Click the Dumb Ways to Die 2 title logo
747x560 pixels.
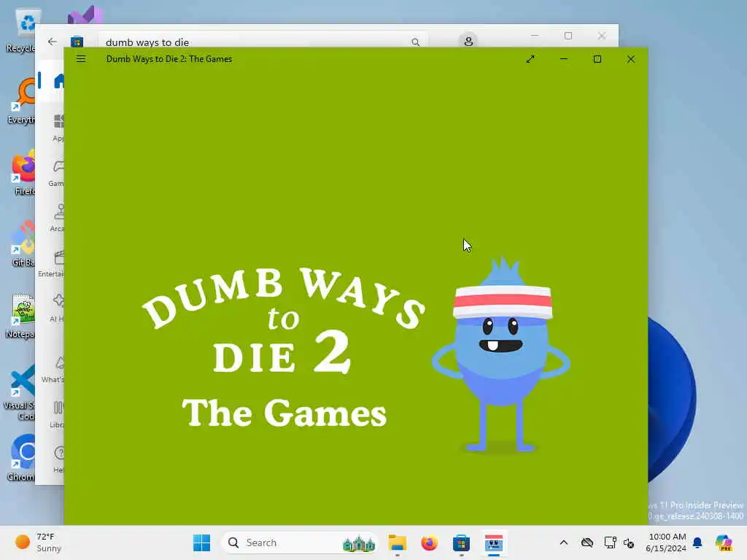tap(284, 348)
